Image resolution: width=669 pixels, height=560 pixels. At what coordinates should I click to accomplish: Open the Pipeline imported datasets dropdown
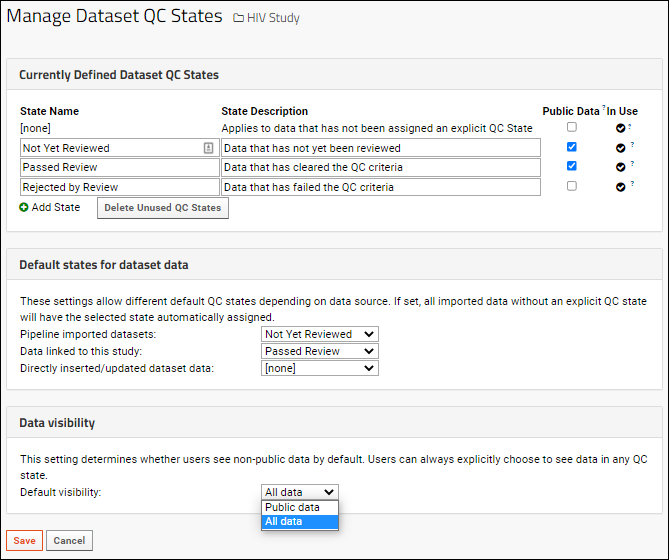click(x=320, y=334)
